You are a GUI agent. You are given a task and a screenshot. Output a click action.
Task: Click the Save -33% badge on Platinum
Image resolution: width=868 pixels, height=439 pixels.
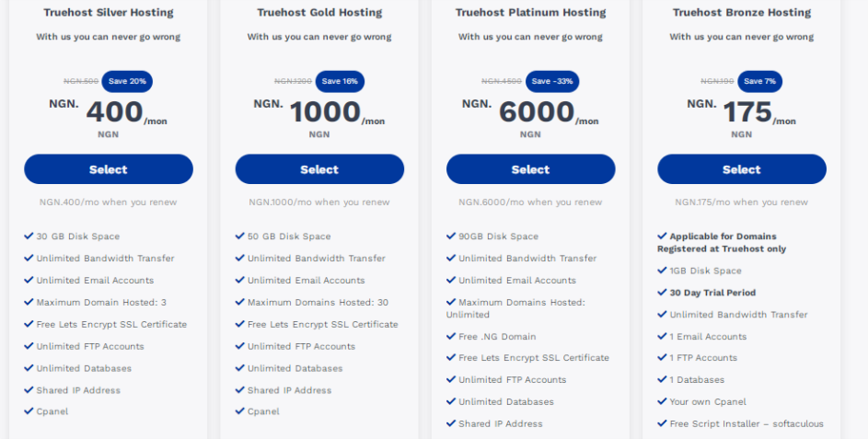pyautogui.click(x=552, y=81)
